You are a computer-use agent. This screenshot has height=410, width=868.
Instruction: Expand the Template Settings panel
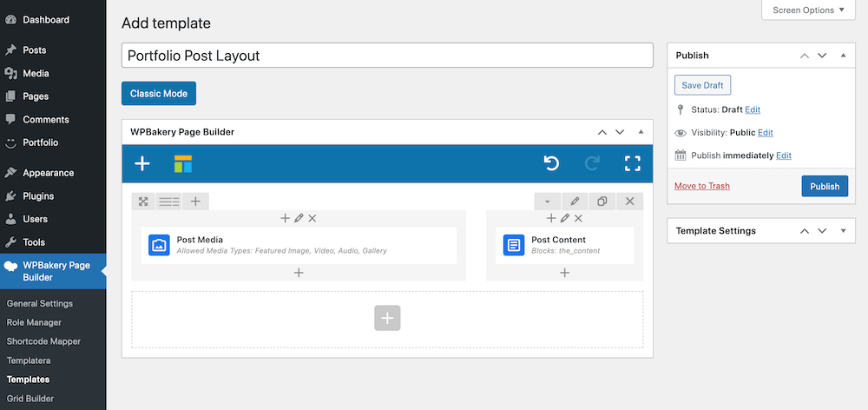tap(843, 231)
